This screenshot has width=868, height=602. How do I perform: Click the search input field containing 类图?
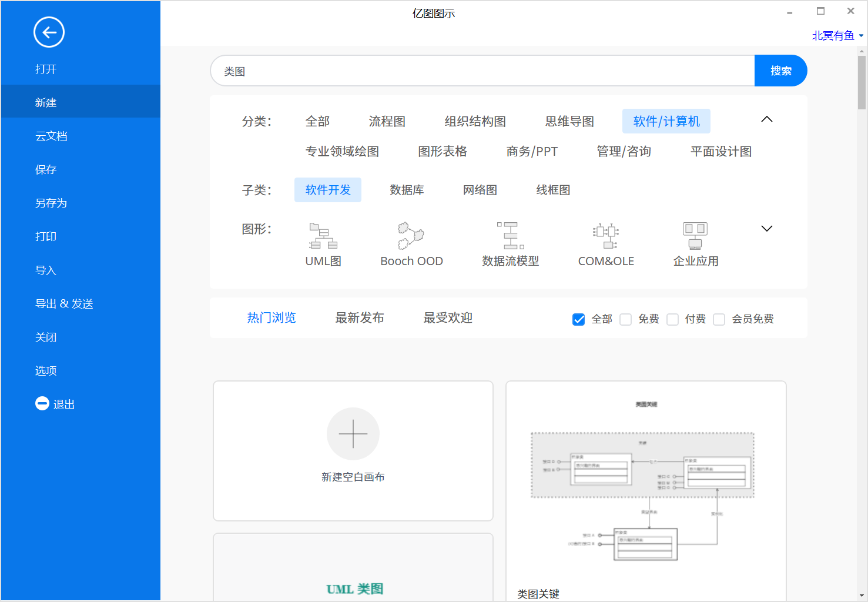point(482,71)
